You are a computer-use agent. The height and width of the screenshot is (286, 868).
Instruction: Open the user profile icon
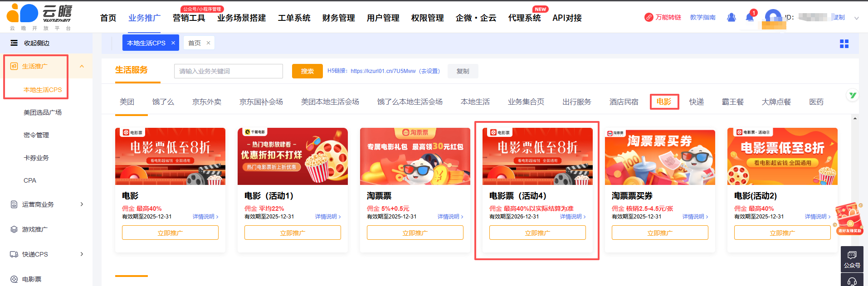tap(731, 17)
